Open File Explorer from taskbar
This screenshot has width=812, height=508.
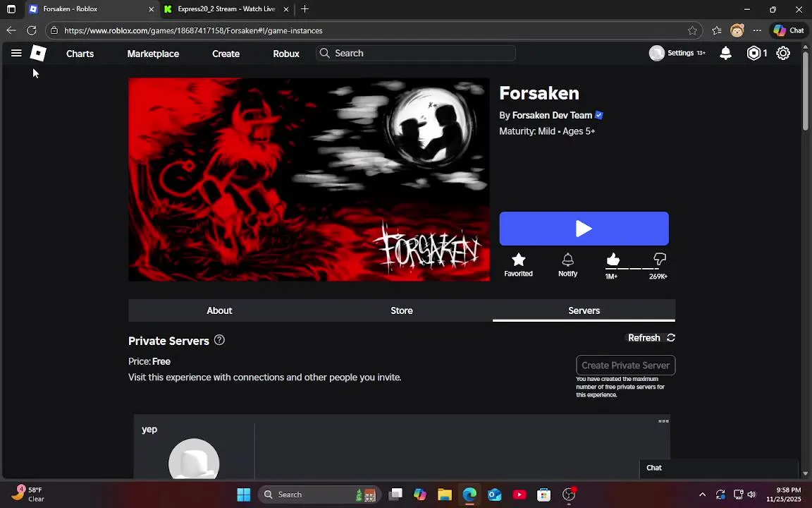point(444,495)
